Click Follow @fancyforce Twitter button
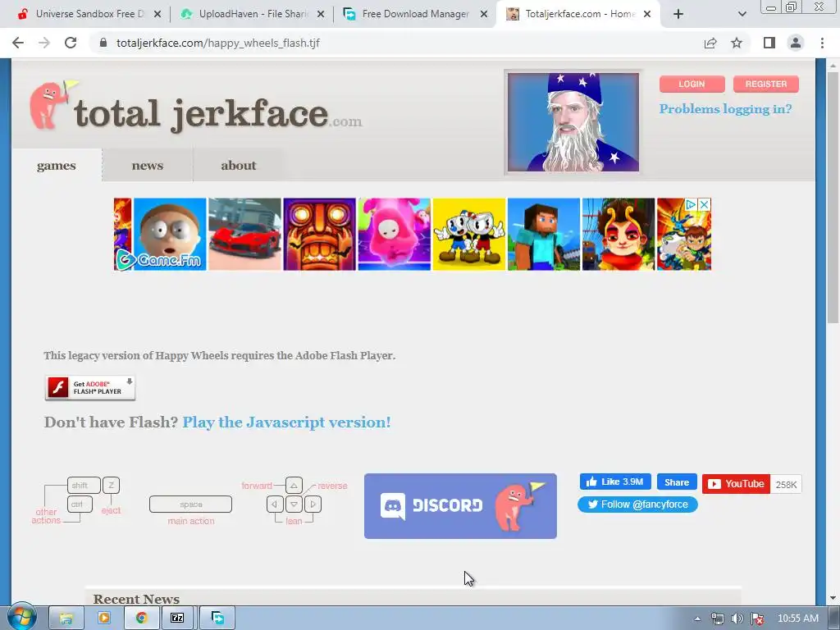 click(637, 504)
